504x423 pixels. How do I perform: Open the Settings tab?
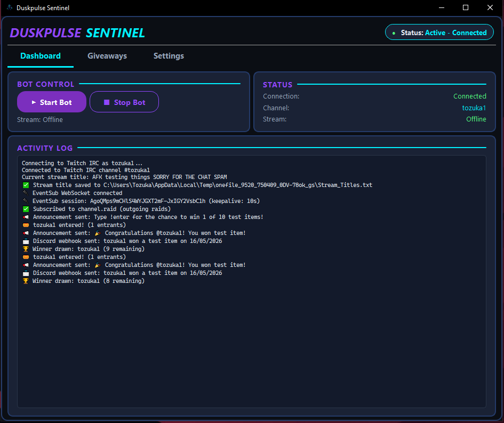(x=169, y=56)
